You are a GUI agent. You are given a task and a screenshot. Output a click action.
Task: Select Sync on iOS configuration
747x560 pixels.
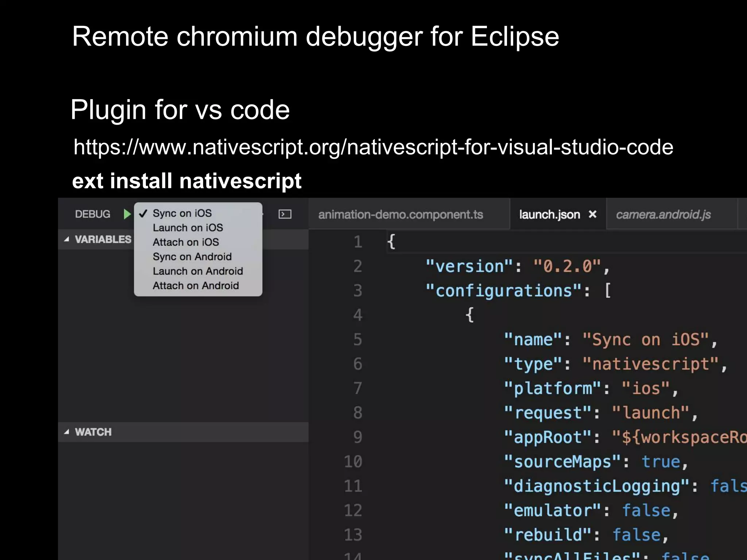pyautogui.click(x=182, y=213)
